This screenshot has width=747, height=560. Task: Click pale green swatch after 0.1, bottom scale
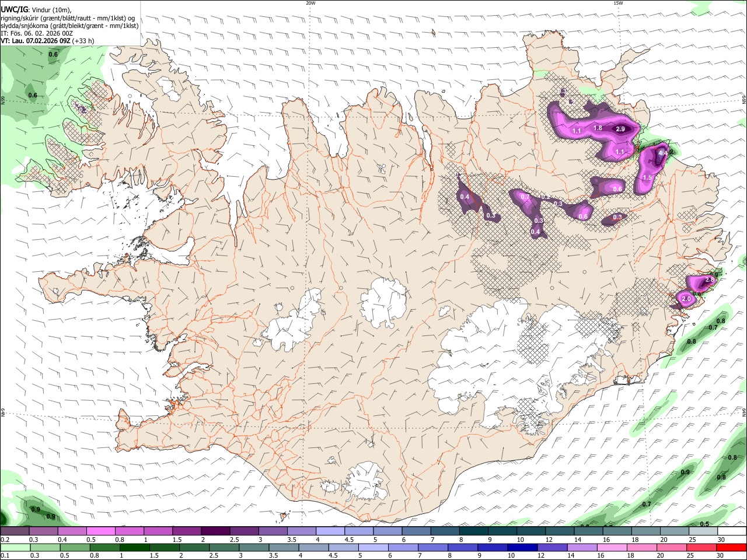pyautogui.click(x=15, y=548)
